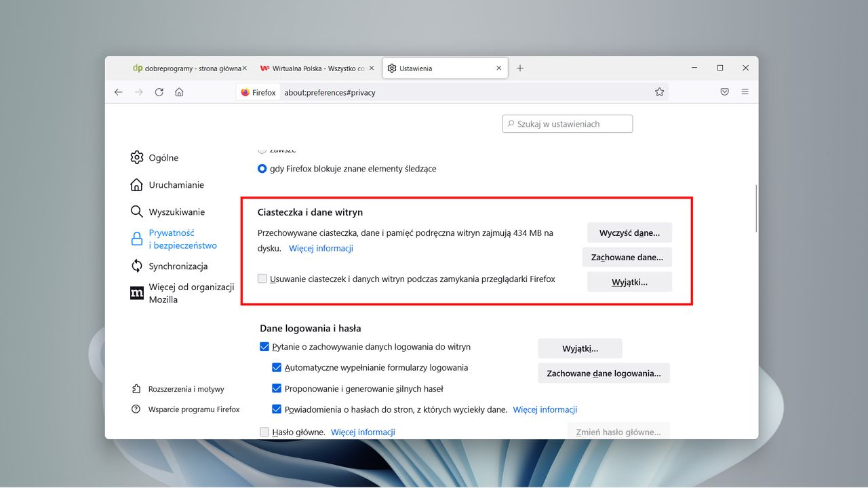
Task: Toggle Powiadomienia o hasłach z wycieków checkbox
Action: [x=277, y=409]
